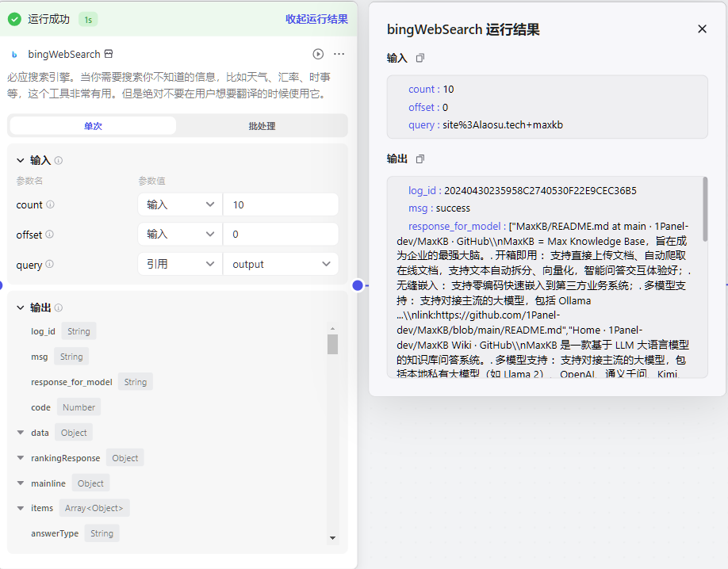Click the answerType String output field
Image resolution: width=728 pixels, height=569 pixels.
click(x=75, y=533)
